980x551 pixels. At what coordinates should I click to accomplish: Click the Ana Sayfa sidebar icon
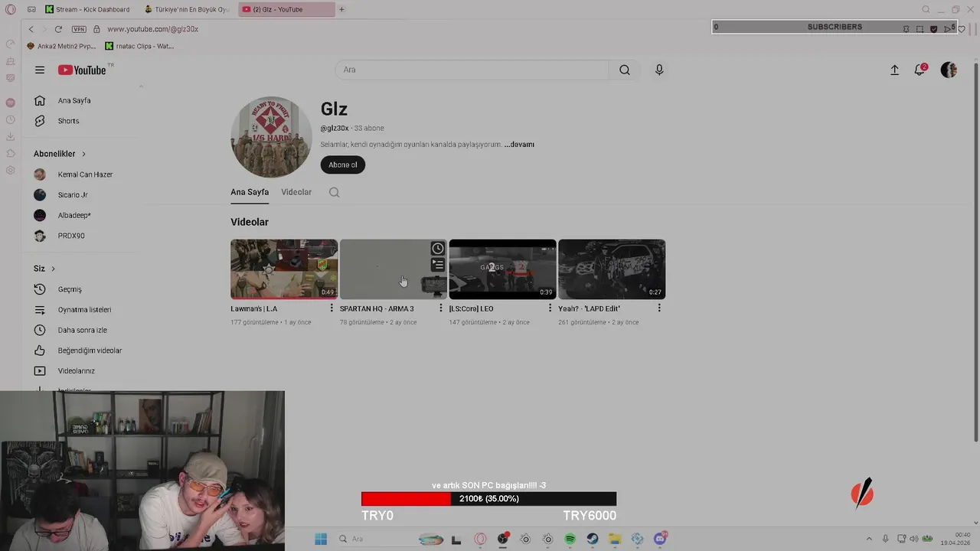pos(40,100)
